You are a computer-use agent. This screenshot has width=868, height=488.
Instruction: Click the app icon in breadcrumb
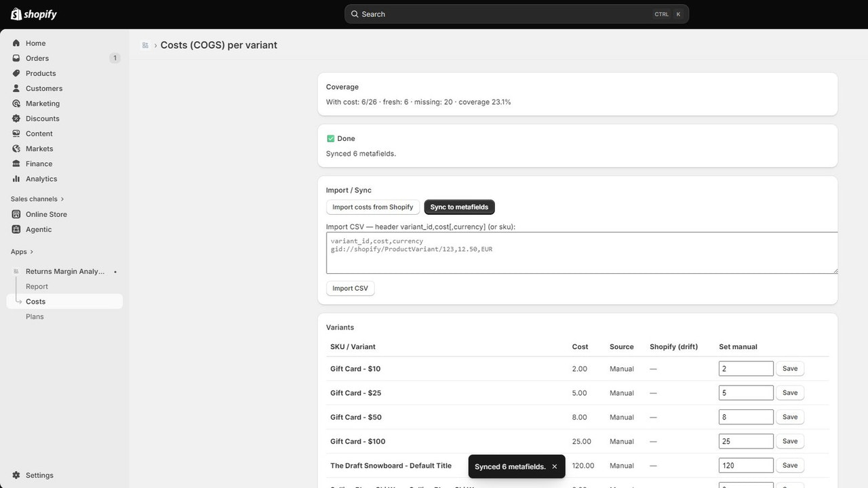(145, 45)
